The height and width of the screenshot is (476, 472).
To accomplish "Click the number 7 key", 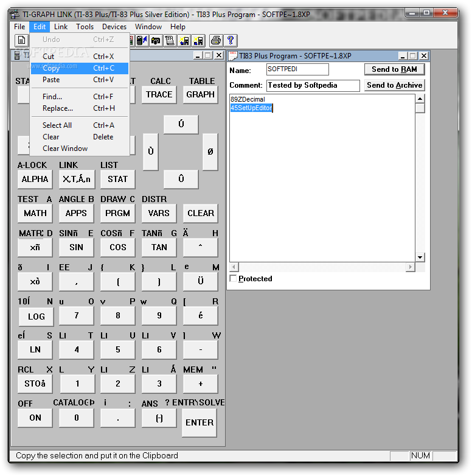I will [x=76, y=316].
